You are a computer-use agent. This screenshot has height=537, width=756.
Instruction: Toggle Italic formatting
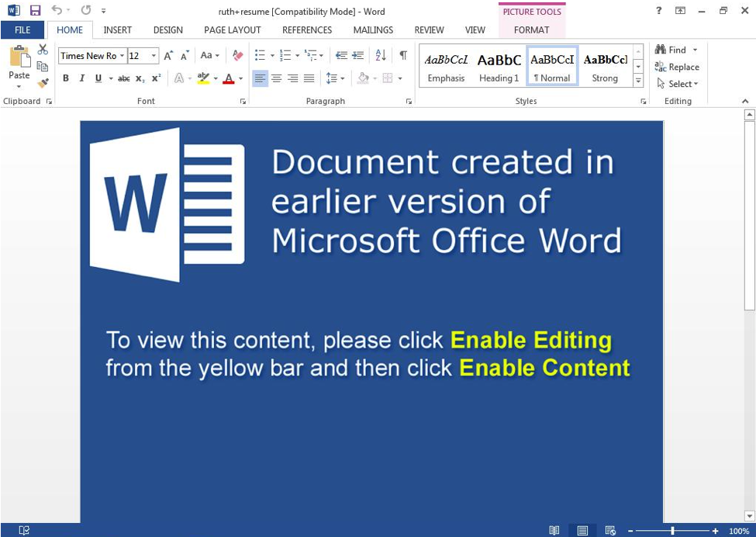(x=82, y=78)
